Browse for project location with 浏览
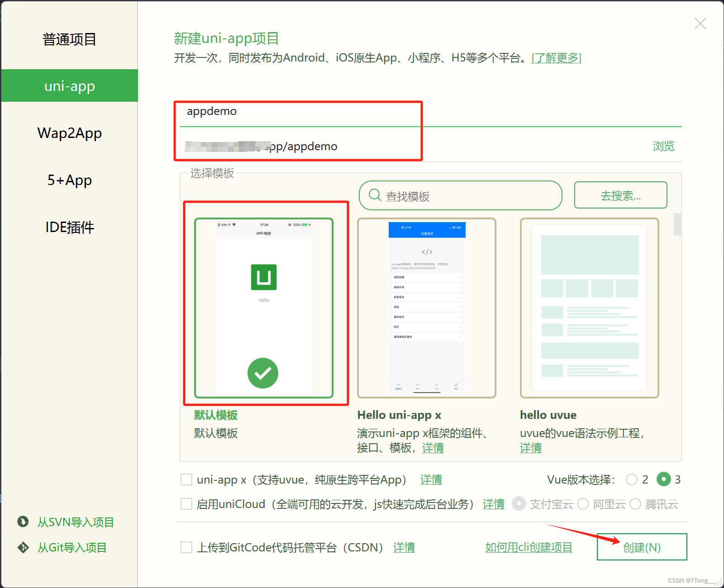 coord(663,146)
